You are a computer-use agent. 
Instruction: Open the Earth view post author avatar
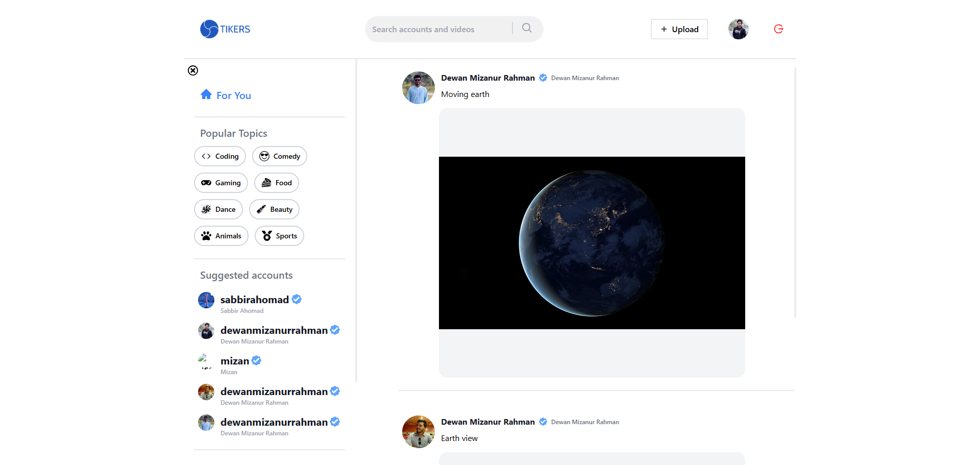pos(419,431)
